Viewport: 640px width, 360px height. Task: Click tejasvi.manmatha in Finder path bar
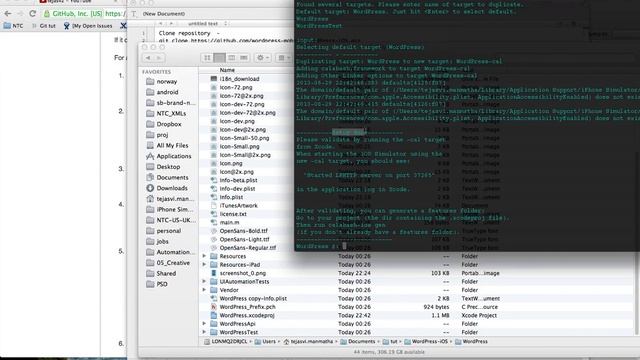308,342
